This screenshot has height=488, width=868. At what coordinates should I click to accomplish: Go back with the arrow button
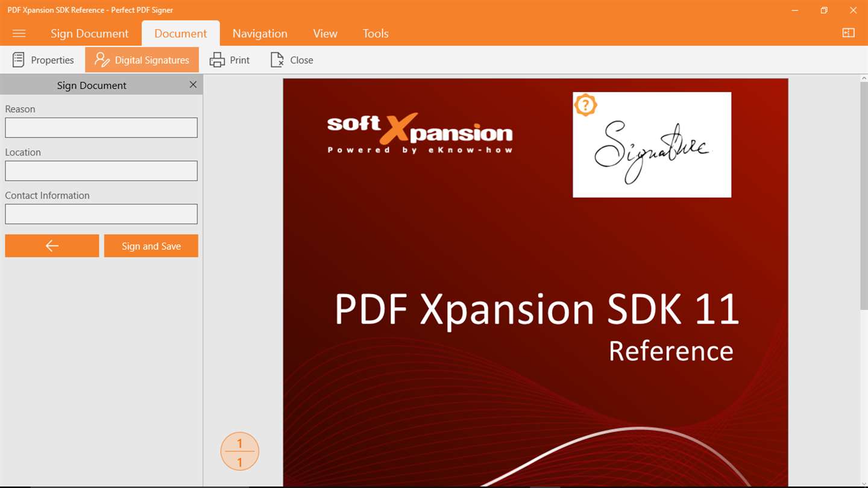click(52, 246)
